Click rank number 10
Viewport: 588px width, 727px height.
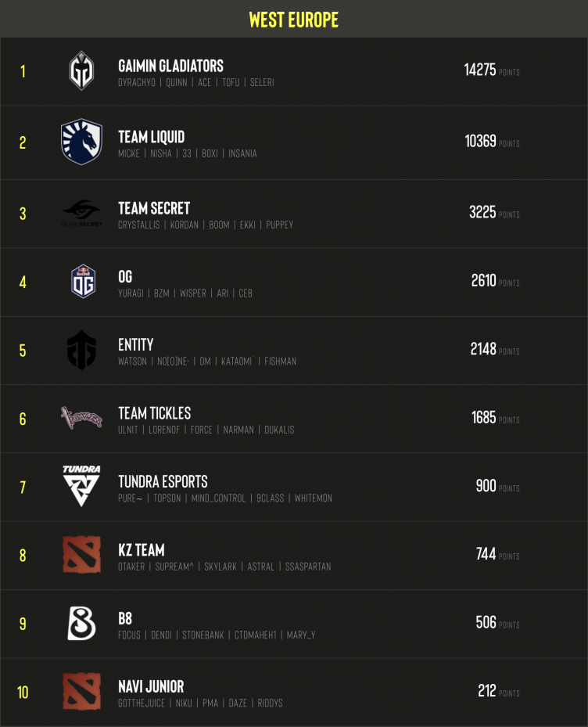(23, 693)
